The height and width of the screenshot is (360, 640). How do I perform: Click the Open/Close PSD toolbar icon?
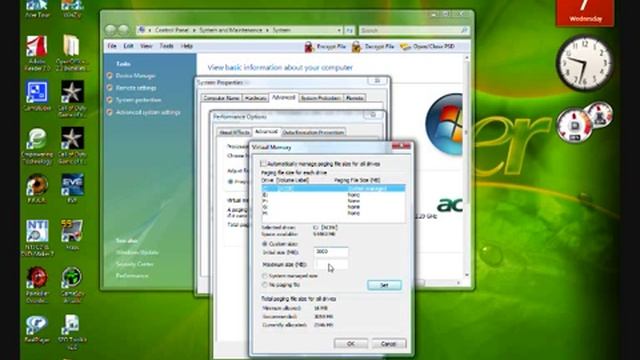tap(405, 47)
